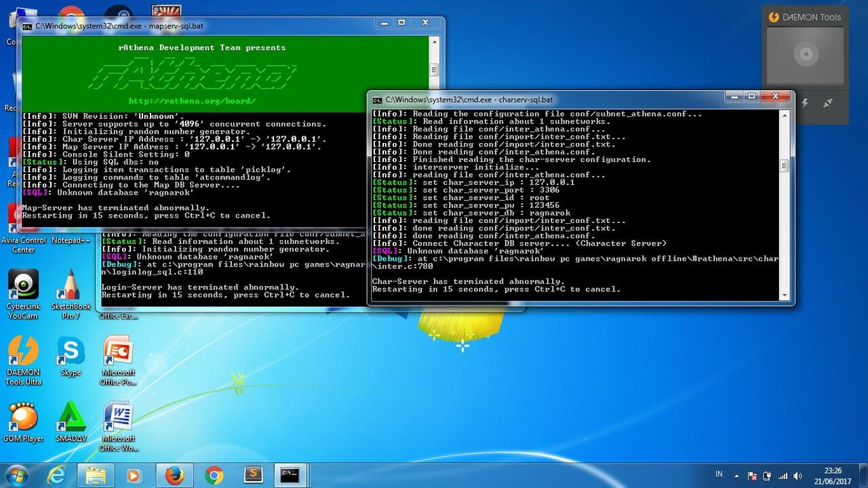Click 'set char_server_port : 3306' line
Screen dimensions: 868x488
pyautogui.click(x=466, y=190)
